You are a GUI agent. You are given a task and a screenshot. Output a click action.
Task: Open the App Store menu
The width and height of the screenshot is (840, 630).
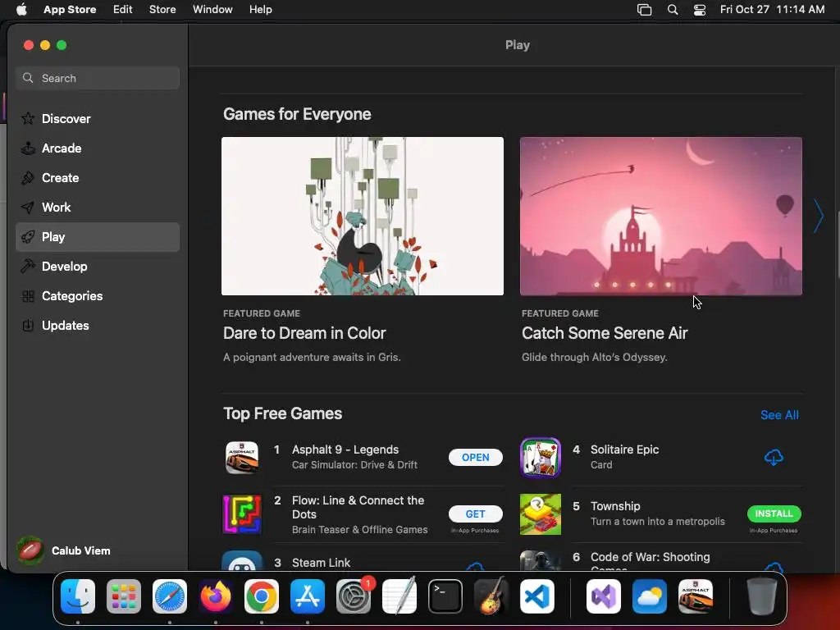tap(70, 10)
